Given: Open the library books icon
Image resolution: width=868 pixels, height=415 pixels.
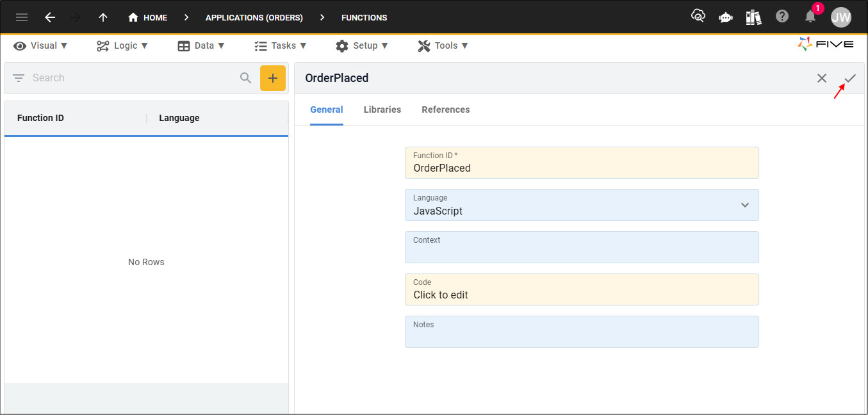Looking at the screenshot, I should (x=754, y=17).
